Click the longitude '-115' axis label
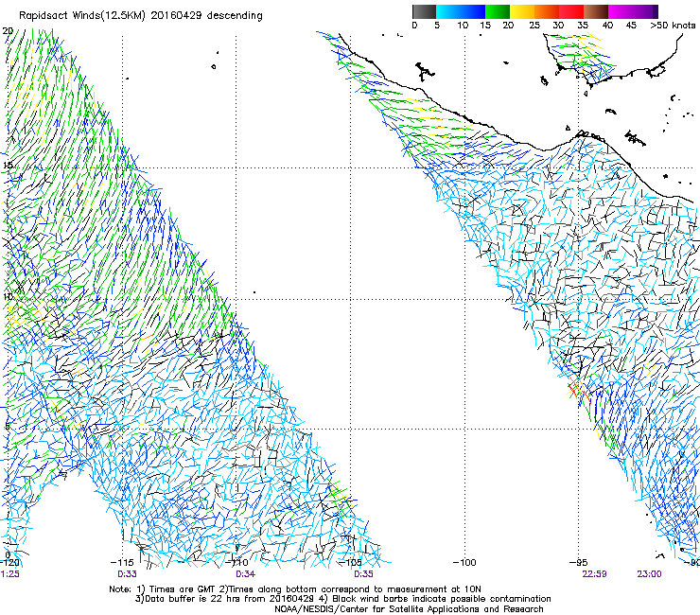This screenshot has height=615, width=700. point(122,563)
